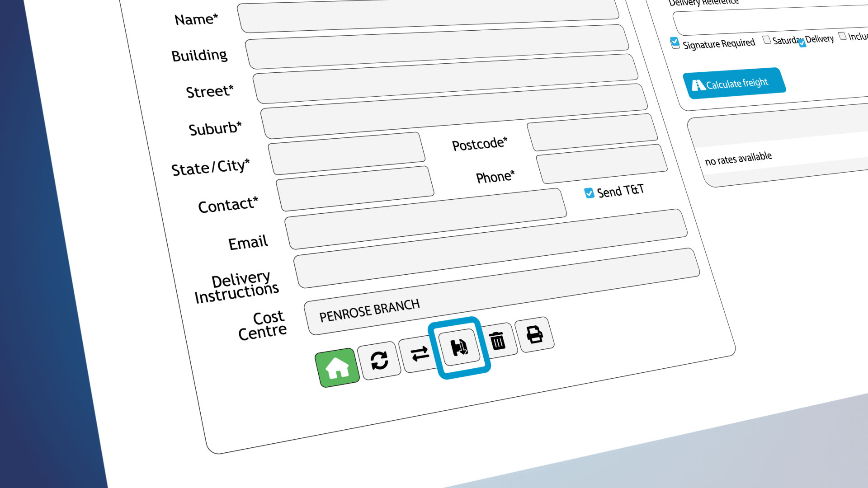This screenshot has width=868, height=488.
Task: Focus the Building input field
Action: coord(437,47)
